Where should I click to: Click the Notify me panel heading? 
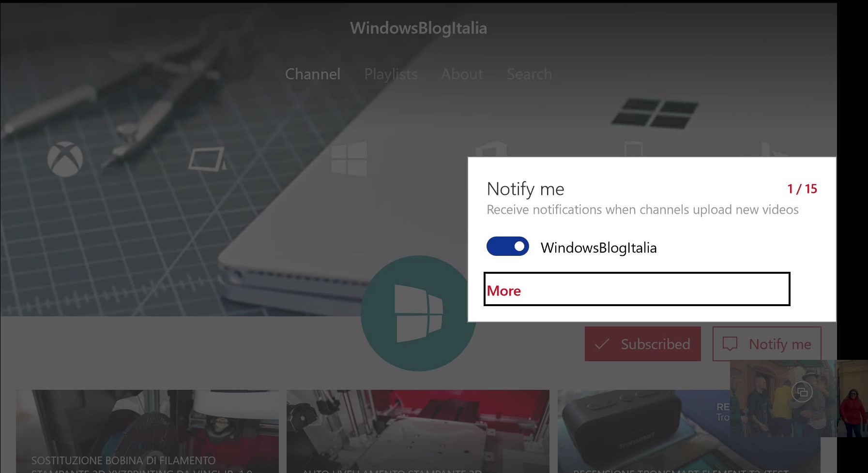click(525, 189)
